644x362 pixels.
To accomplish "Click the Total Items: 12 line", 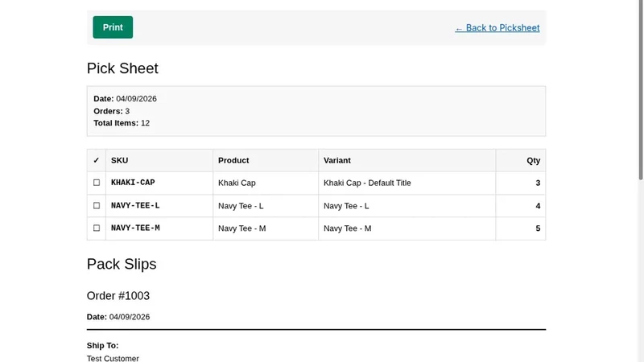I will tap(122, 123).
